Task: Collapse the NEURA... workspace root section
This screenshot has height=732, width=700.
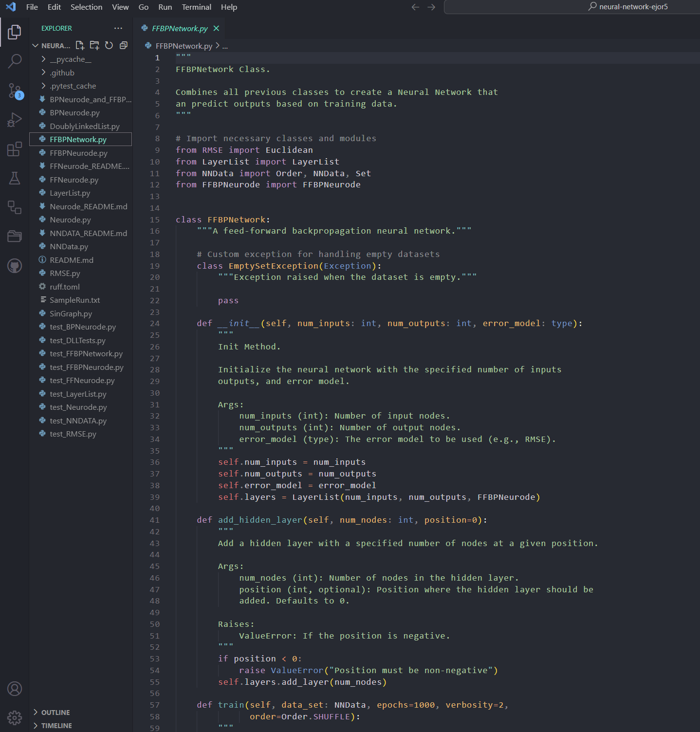Action: pyautogui.click(x=51, y=45)
